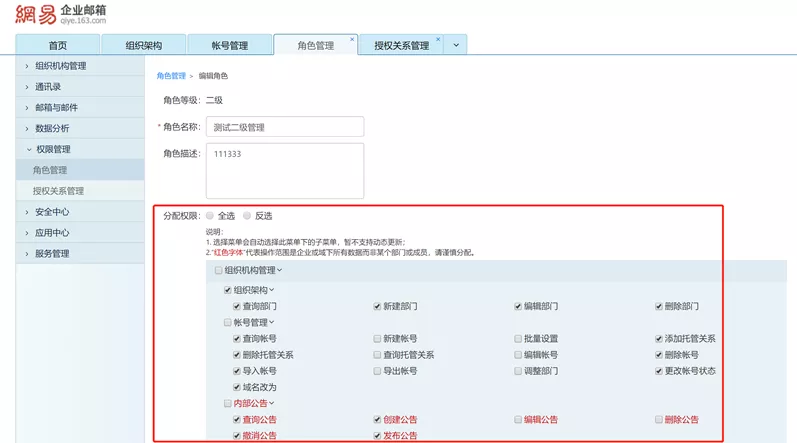The width and height of the screenshot is (797, 443).
Task: Open 授权关系管理 in the sidebar
Action: coord(58,191)
